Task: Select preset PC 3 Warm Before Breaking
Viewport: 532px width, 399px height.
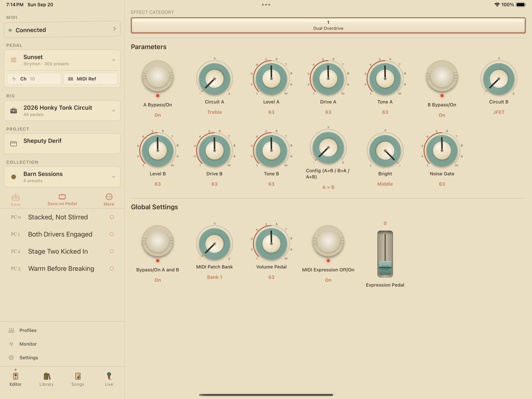Action: pos(62,268)
